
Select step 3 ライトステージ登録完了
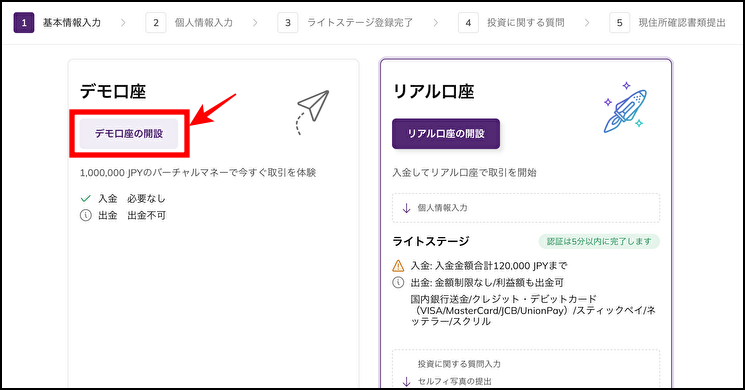point(345,22)
